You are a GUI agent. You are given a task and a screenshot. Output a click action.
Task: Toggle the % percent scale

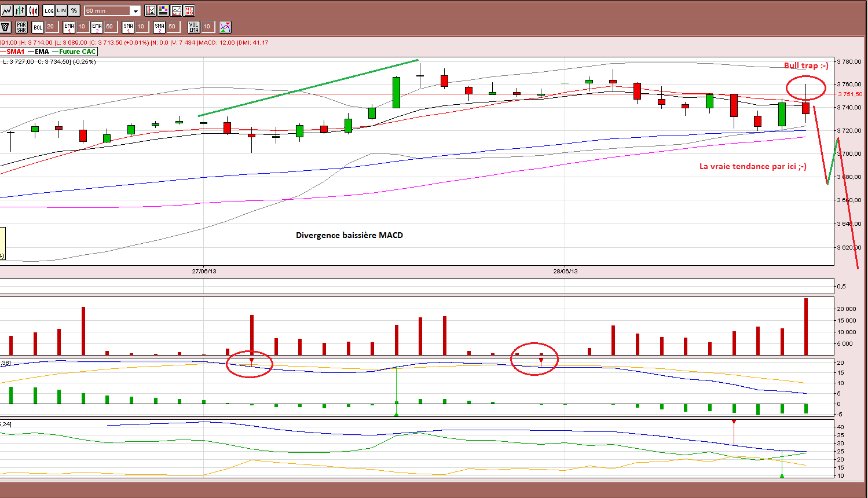click(74, 10)
